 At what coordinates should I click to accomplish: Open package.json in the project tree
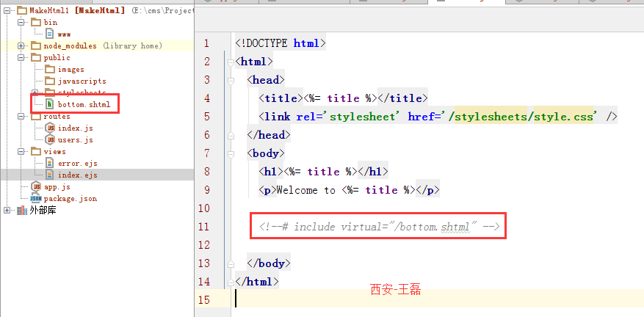point(70,199)
